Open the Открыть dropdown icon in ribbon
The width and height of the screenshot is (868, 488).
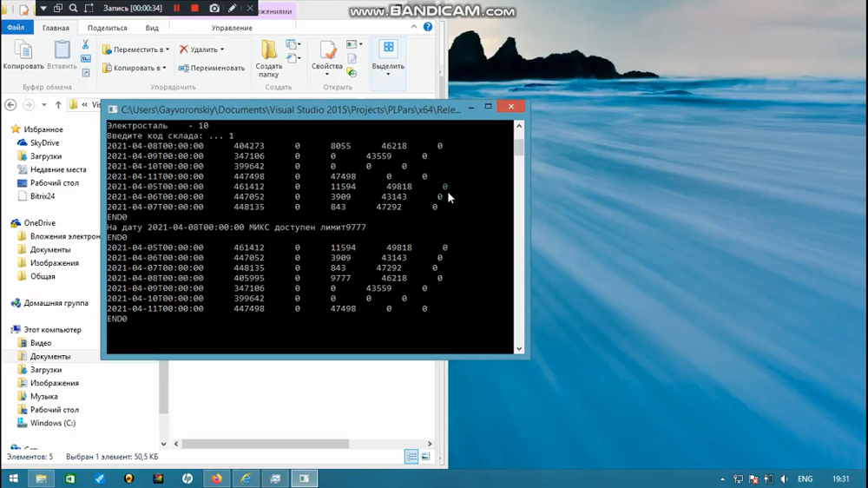point(354,44)
